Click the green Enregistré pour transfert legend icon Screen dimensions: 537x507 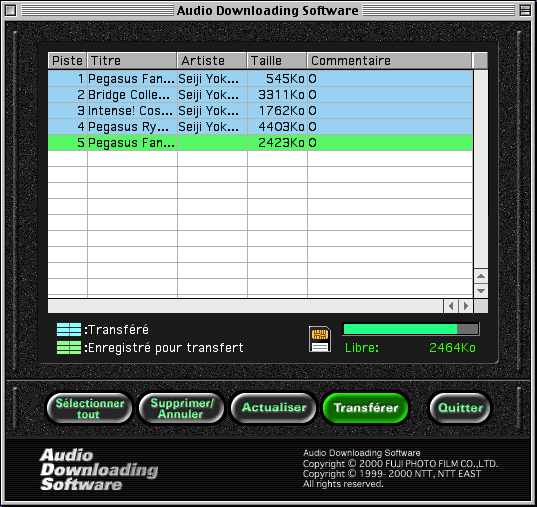click(x=69, y=347)
